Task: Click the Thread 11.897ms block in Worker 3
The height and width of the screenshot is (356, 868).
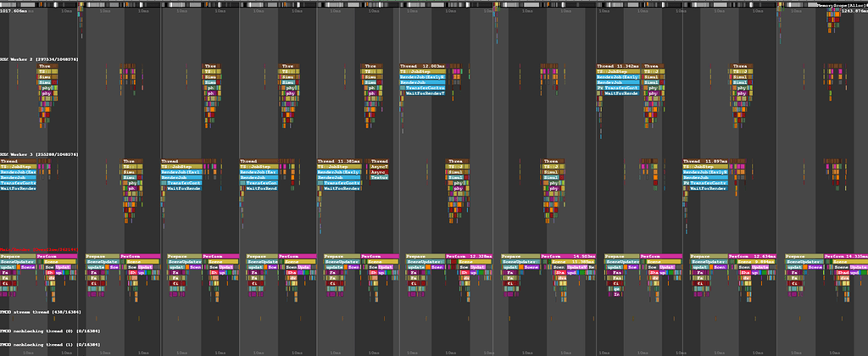Action: click(x=705, y=160)
